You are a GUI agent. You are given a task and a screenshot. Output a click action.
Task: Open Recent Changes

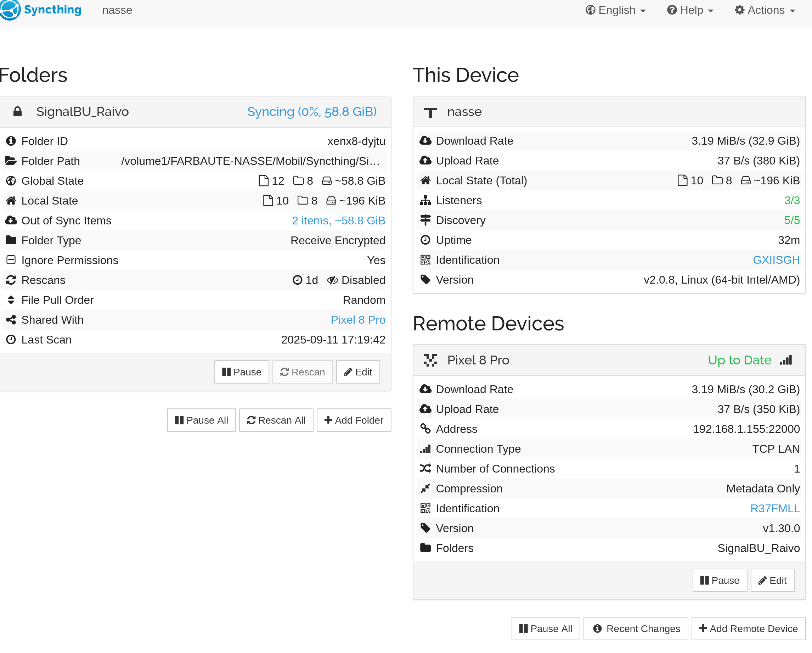636,629
